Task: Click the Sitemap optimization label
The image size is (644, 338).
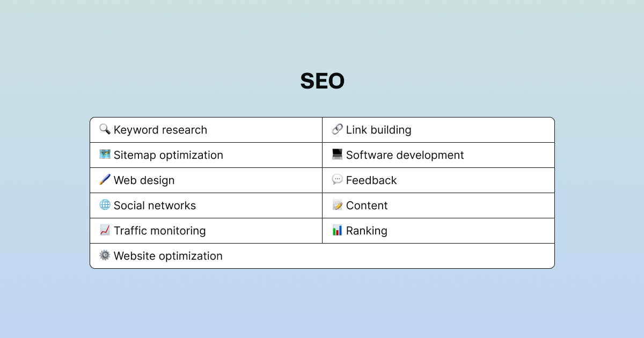Action: pyautogui.click(x=168, y=155)
